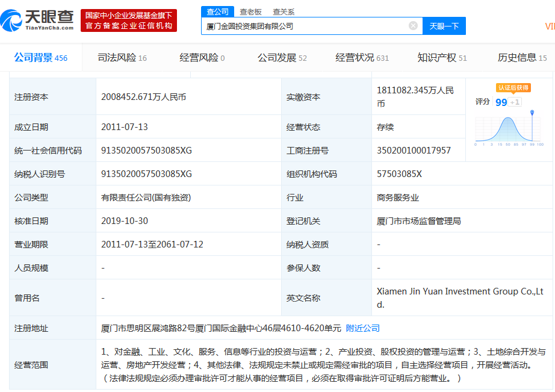
Task: Click the TianYanCha logo
Action: tap(37, 19)
